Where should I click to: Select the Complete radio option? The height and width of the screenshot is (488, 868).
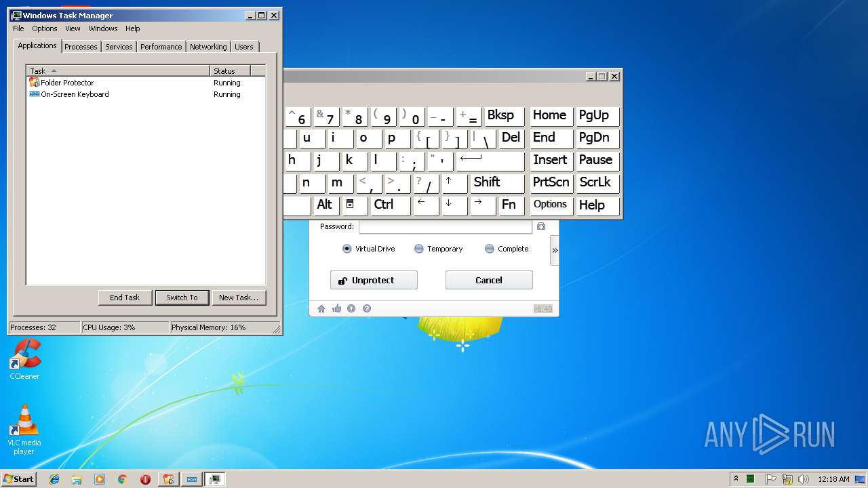point(507,249)
